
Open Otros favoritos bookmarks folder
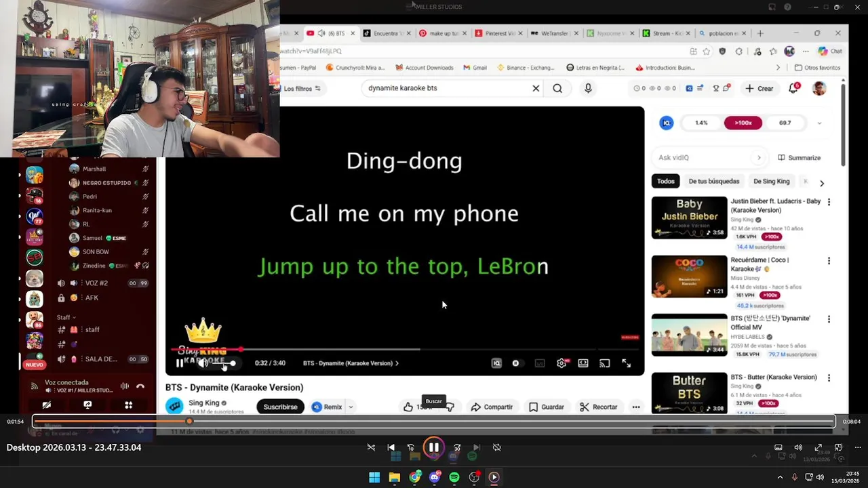pos(817,68)
